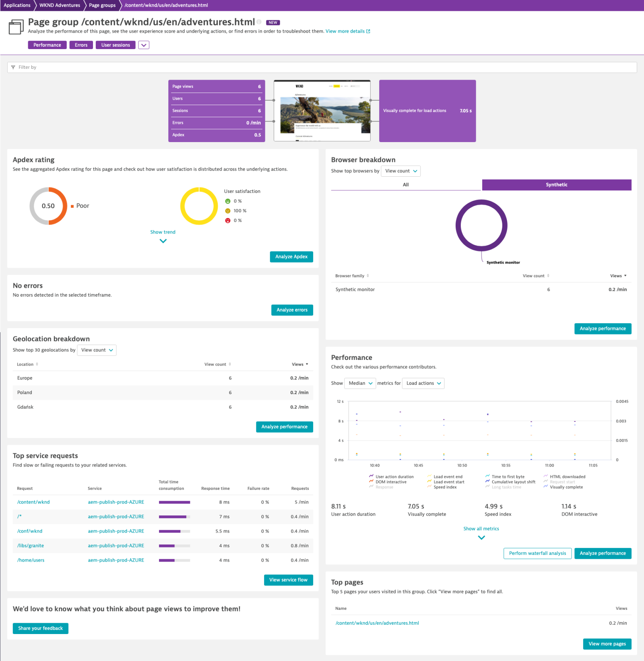Viewport: 644px width, 661px height.
Task: Expand Show all metrics in Performance section
Action: (x=481, y=529)
